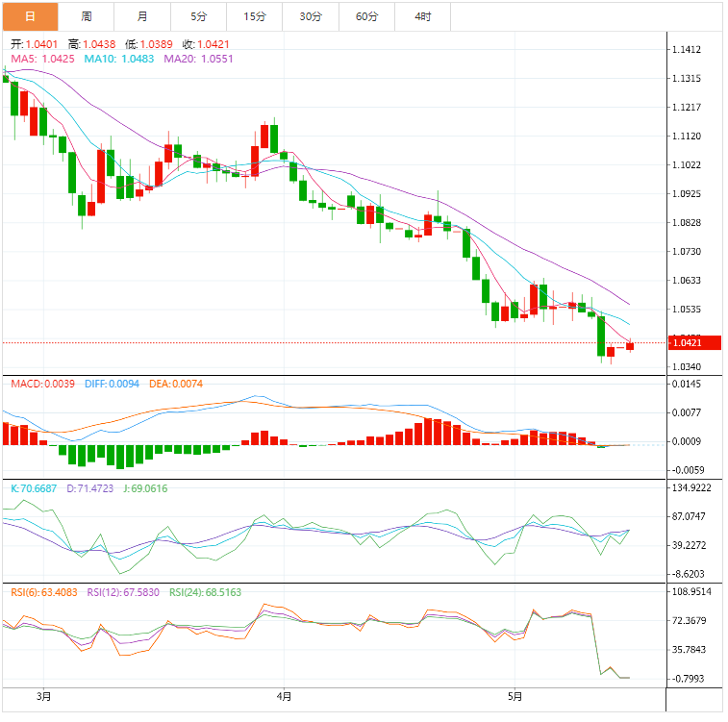Select the 日 daily timeframe tab

[x=30, y=16]
